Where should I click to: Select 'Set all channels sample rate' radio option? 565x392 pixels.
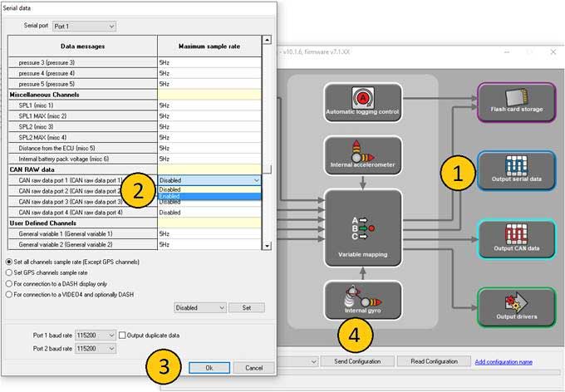click(x=9, y=262)
